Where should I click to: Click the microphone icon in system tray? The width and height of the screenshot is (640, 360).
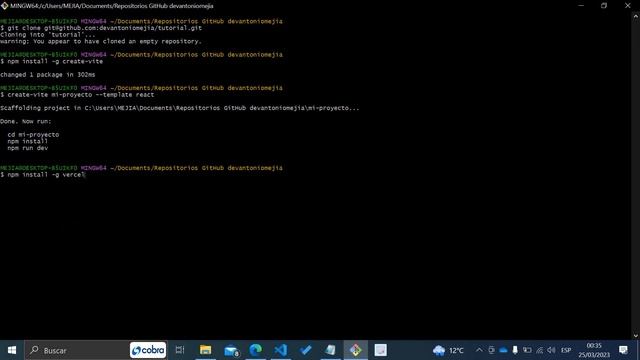[x=515, y=350]
